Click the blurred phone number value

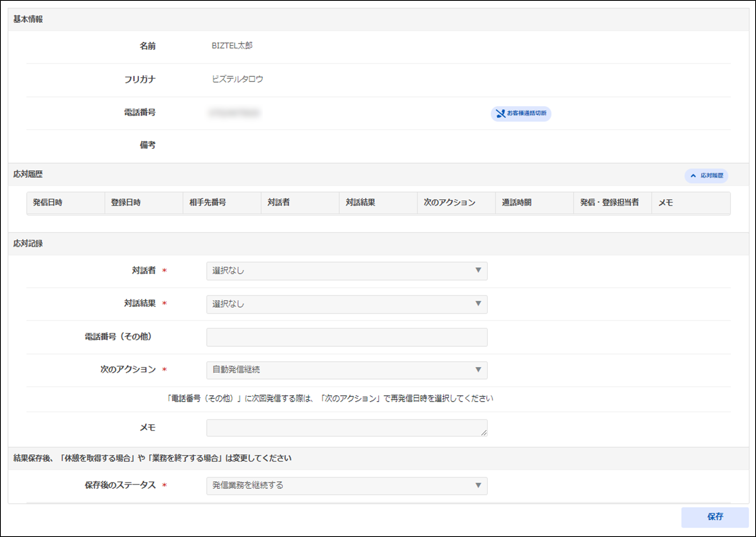(234, 113)
